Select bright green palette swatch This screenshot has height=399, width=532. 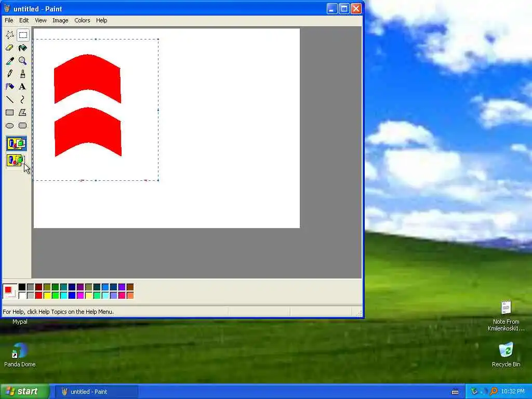[x=55, y=296]
